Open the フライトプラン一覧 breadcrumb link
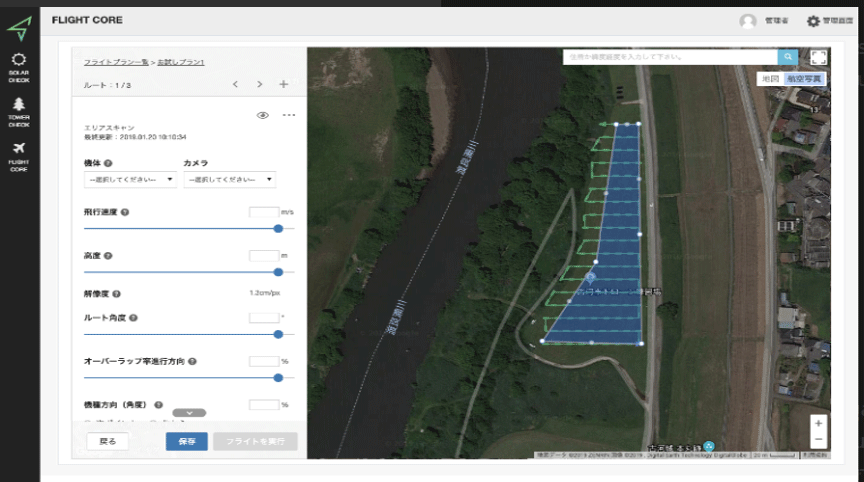The width and height of the screenshot is (864, 482). [115, 62]
